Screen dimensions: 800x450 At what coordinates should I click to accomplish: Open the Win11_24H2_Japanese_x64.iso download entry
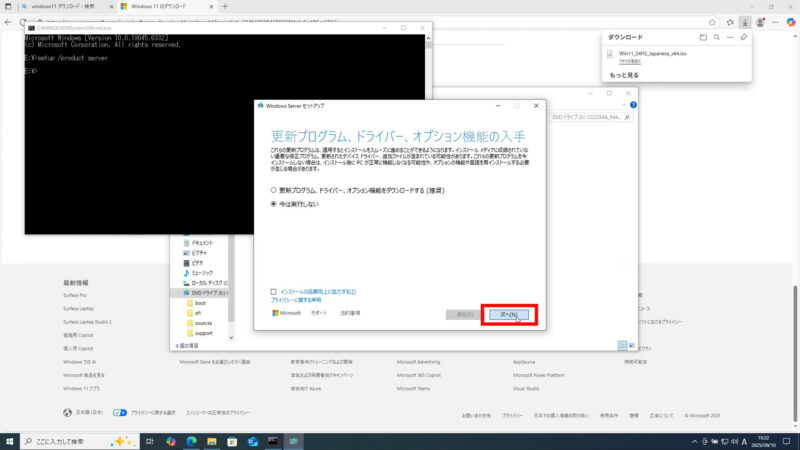pos(650,53)
